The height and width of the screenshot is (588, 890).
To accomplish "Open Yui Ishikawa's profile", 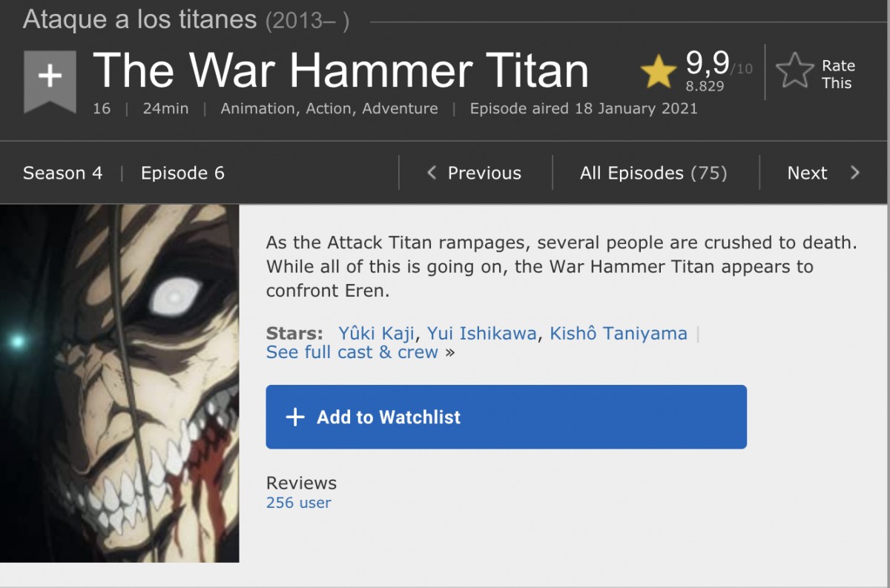I will pyautogui.click(x=481, y=334).
